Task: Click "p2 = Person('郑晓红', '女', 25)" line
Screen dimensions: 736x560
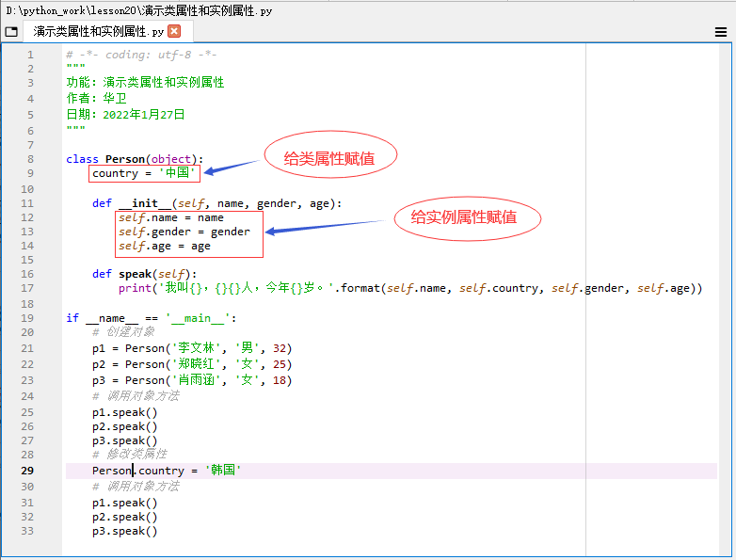Action: [x=192, y=364]
